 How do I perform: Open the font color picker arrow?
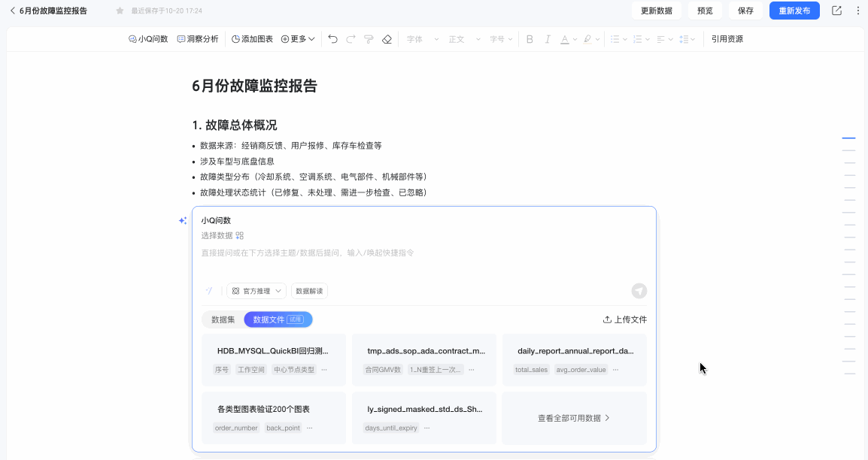point(575,39)
